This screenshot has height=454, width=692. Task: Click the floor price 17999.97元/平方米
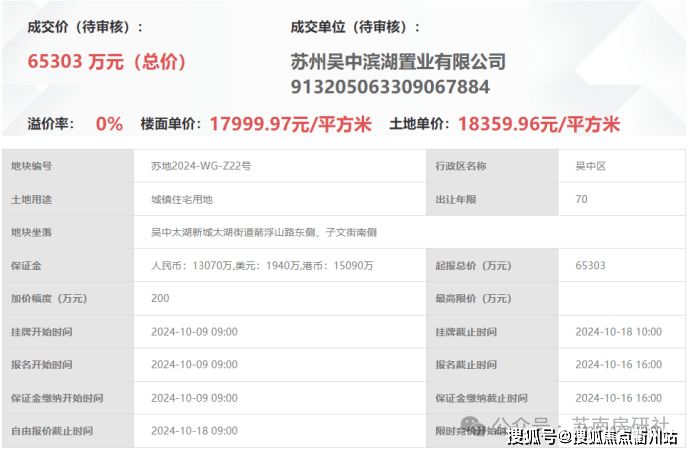point(290,124)
